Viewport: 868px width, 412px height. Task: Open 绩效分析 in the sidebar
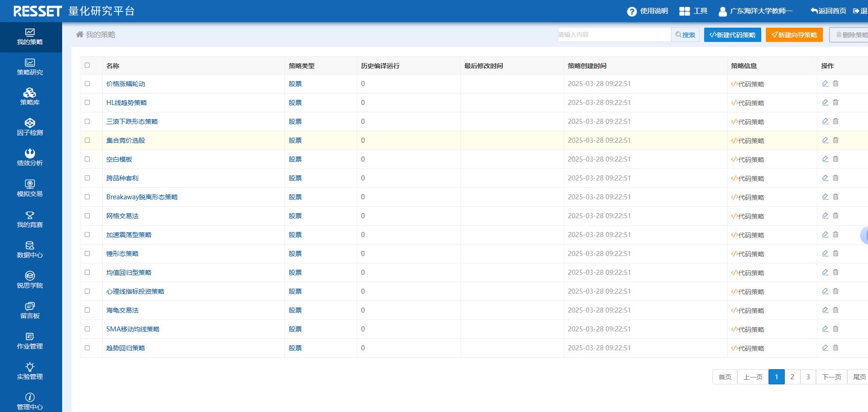click(x=30, y=158)
